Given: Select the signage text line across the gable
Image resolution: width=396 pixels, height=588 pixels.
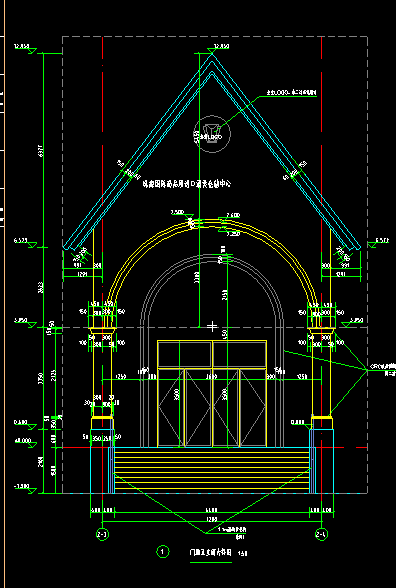Looking at the screenshot, I should pos(187,184).
